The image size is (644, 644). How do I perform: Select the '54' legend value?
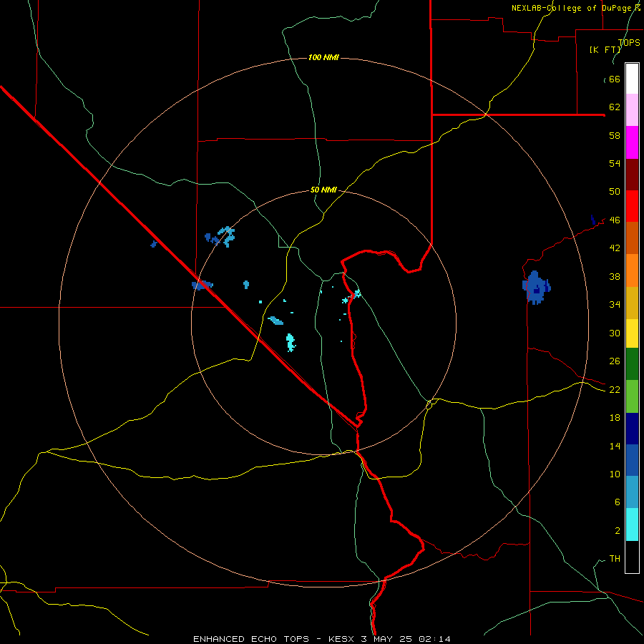coord(615,163)
